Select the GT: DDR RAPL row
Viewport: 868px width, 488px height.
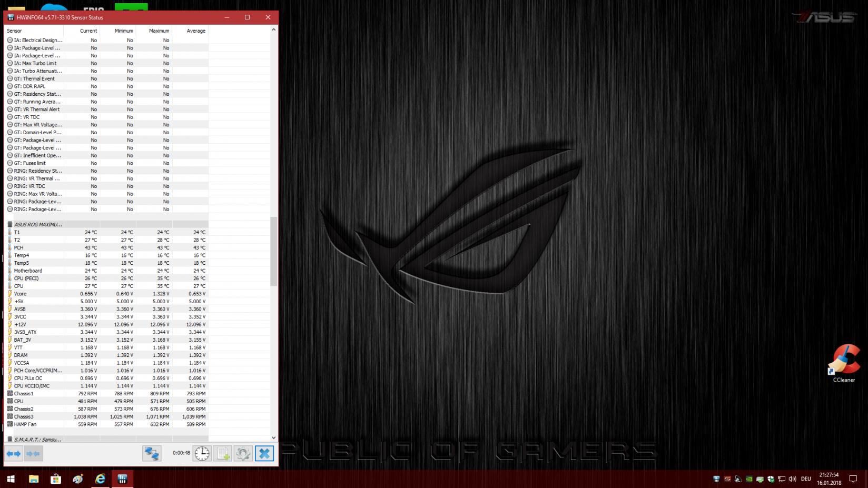pyautogui.click(x=106, y=86)
